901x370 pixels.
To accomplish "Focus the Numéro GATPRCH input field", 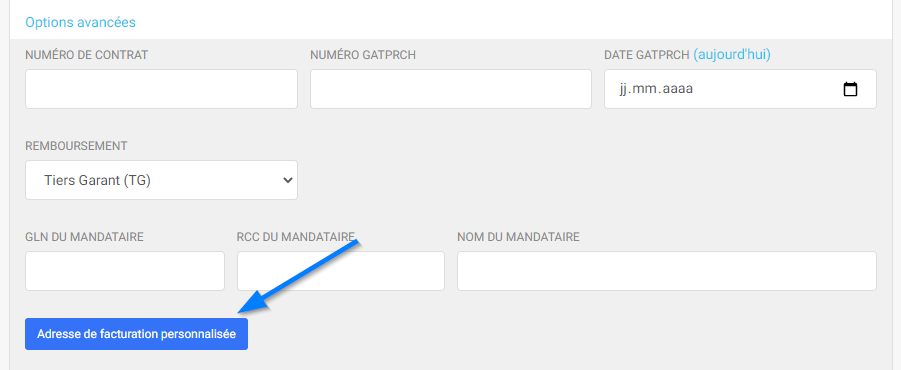I will pyautogui.click(x=450, y=89).
